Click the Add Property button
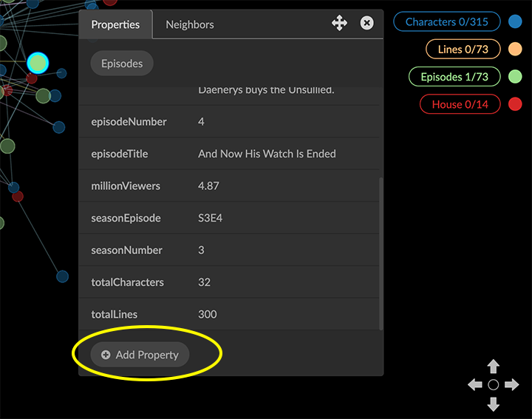 pyautogui.click(x=140, y=355)
